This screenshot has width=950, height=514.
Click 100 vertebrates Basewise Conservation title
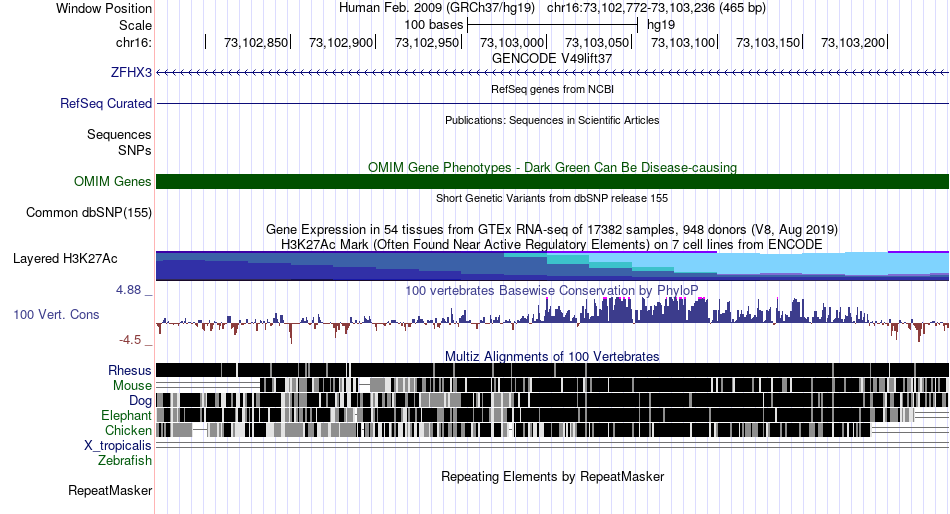point(552,290)
